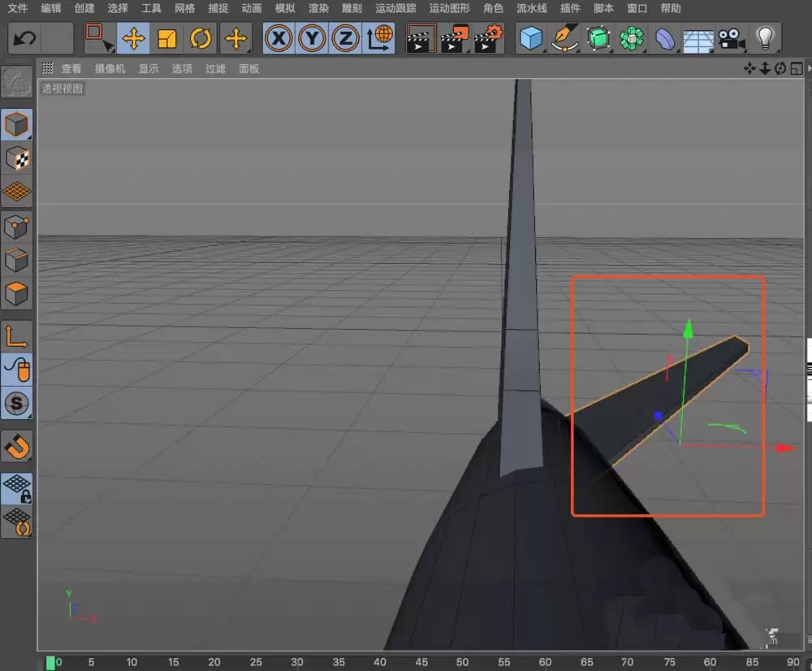This screenshot has width=812, height=671.
Task: Click the Undo arrow icon
Action: click(x=24, y=38)
